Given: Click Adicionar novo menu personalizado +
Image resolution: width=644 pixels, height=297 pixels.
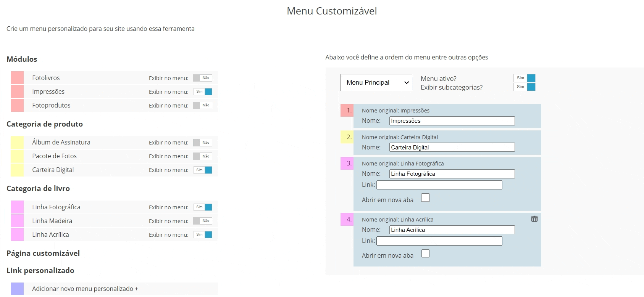Looking at the screenshot, I should 85,289.
